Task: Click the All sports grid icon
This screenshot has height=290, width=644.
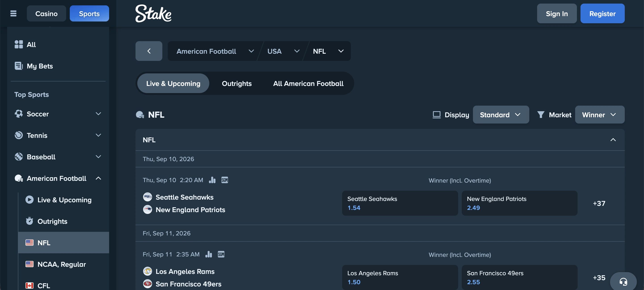Action: click(19, 44)
